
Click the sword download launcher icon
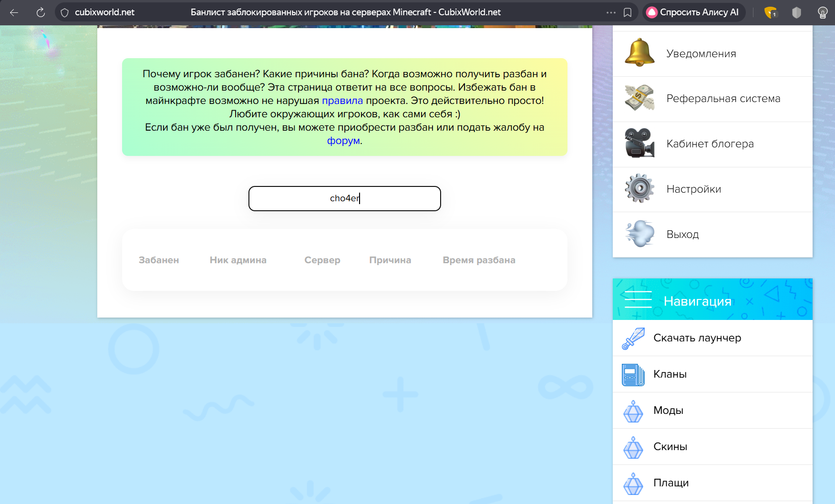pyautogui.click(x=633, y=338)
